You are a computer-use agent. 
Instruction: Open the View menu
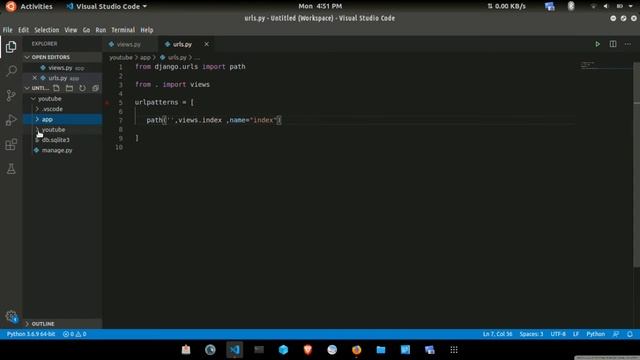click(71, 30)
